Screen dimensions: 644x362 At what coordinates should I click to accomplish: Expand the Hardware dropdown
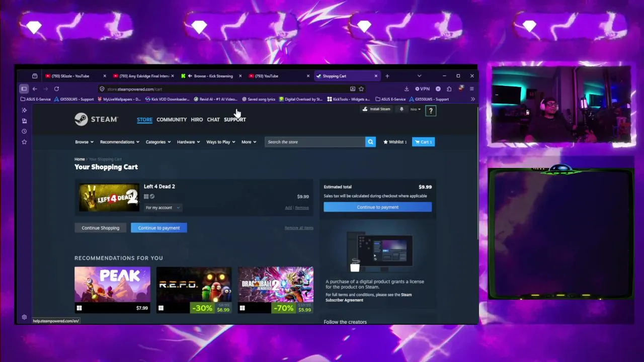[188, 142]
